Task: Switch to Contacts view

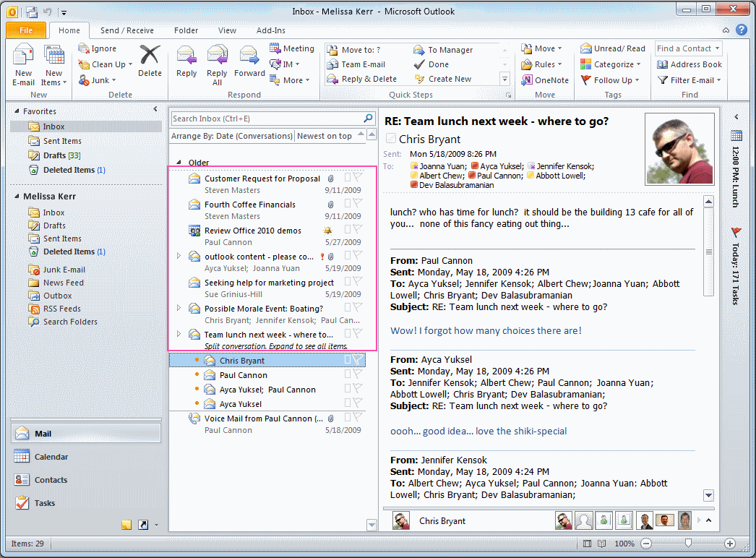Action: coord(51,480)
